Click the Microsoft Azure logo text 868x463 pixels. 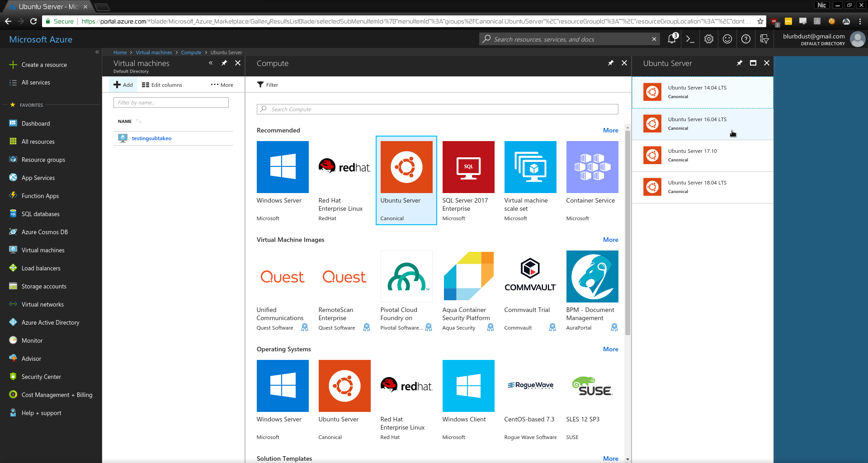41,39
